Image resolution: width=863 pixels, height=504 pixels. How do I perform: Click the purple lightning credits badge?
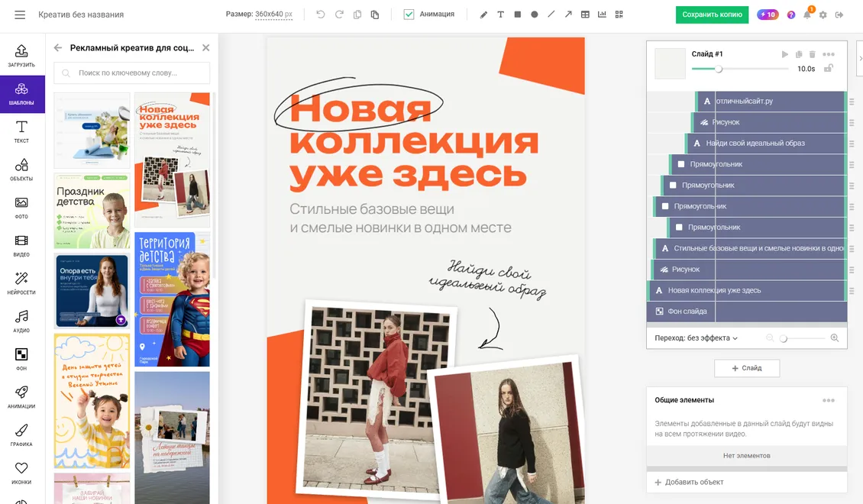[768, 15]
